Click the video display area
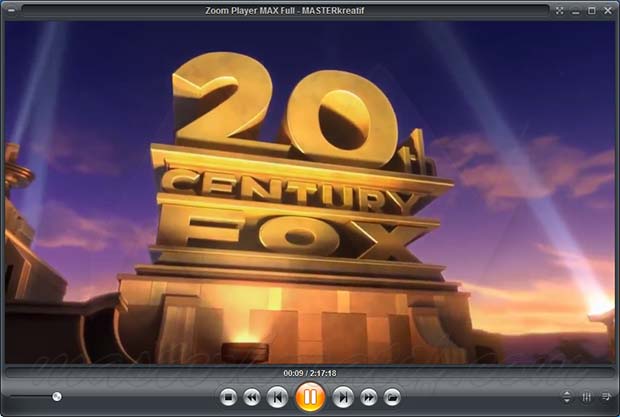 [x=310, y=192]
